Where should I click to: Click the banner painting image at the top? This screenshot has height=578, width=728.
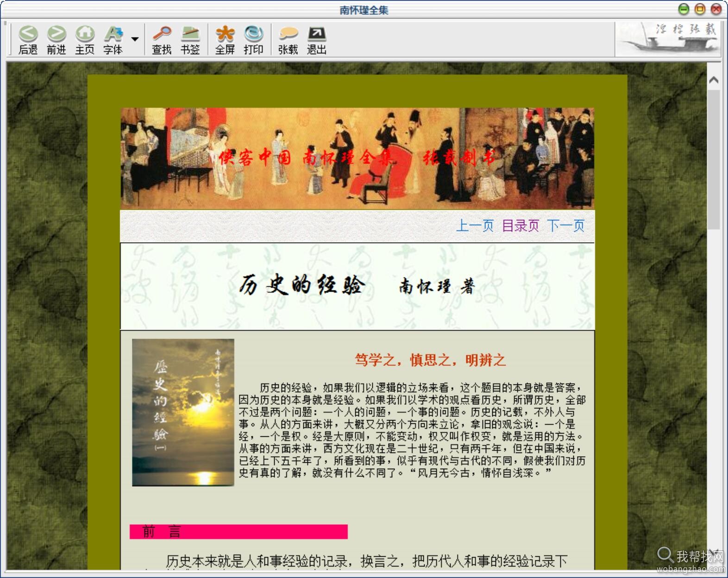tap(357, 158)
